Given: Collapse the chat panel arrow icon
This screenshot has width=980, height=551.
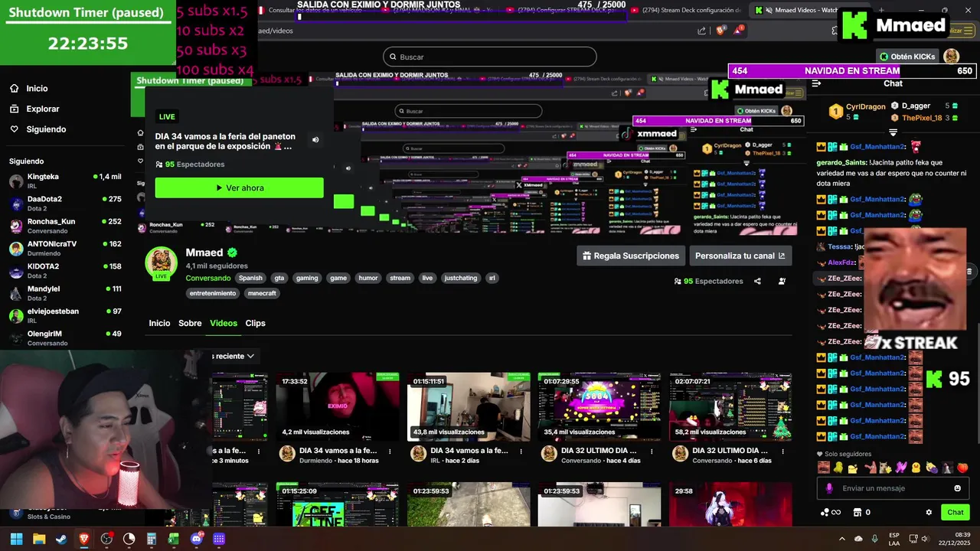Looking at the screenshot, I should click(x=816, y=83).
